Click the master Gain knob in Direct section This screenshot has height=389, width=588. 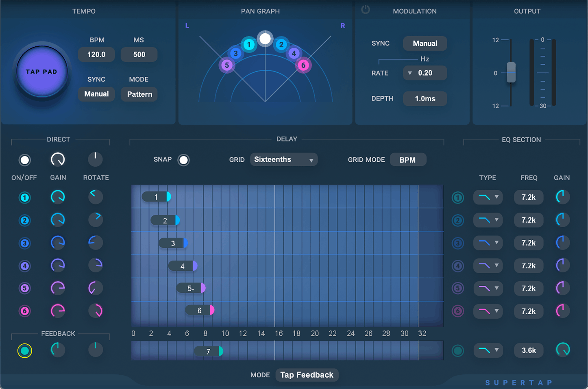tap(58, 159)
